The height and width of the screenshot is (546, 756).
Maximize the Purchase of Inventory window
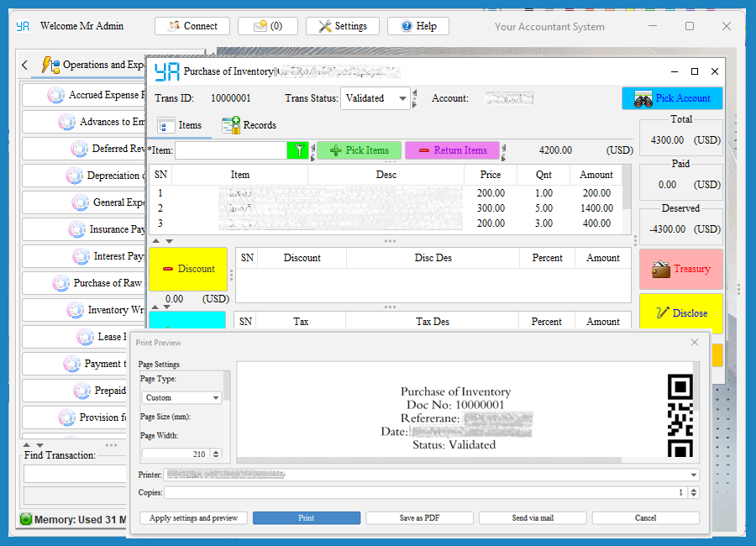click(695, 71)
